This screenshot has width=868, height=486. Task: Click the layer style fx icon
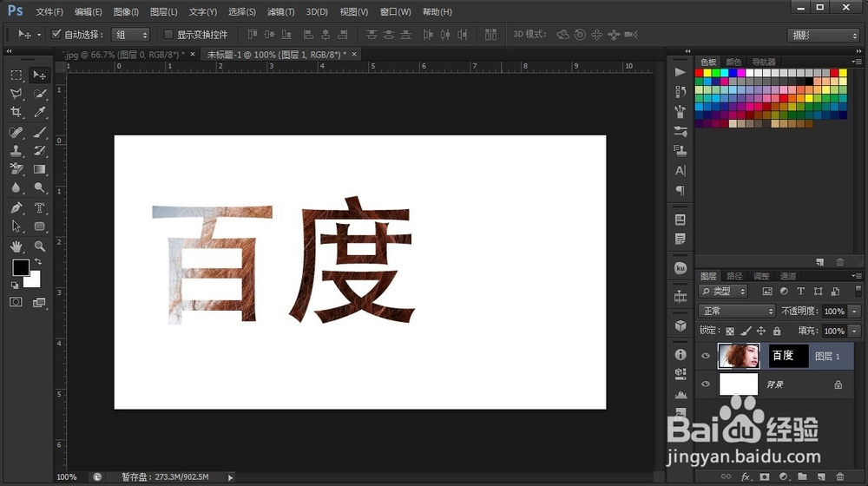coord(746,476)
